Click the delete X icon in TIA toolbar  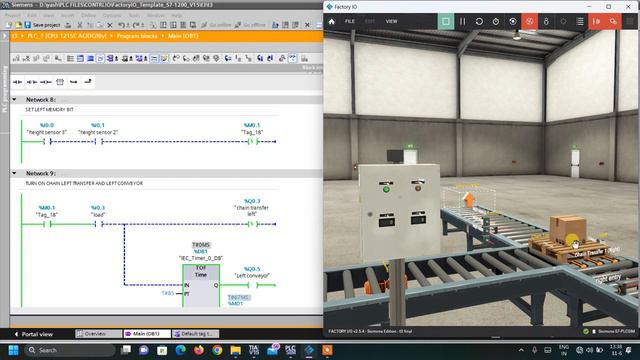pyautogui.click(x=110, y=25)
